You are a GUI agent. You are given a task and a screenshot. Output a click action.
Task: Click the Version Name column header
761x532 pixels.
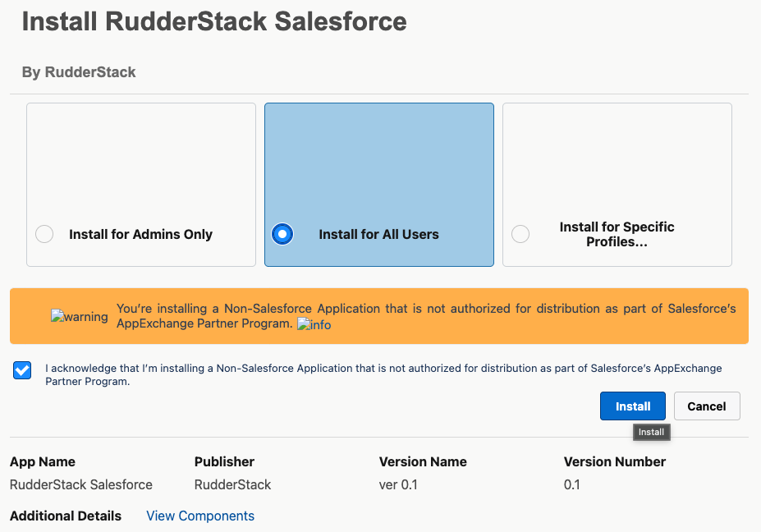pos(423,461)
